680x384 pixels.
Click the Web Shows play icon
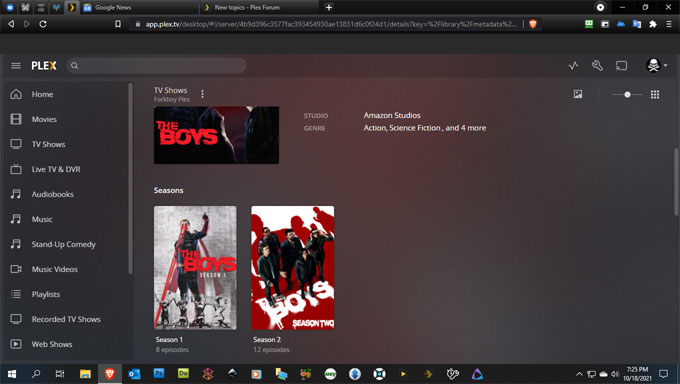point(16,344)
